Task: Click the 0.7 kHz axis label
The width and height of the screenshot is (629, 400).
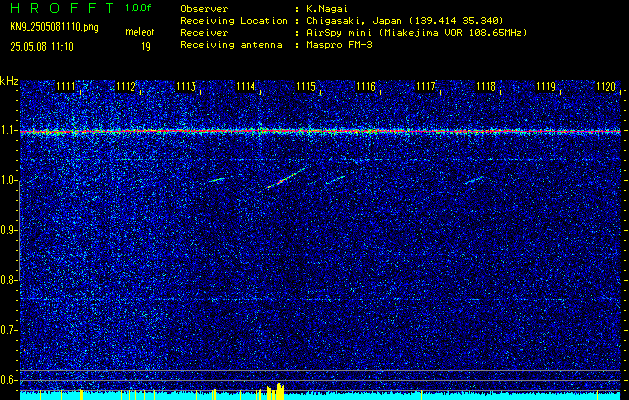Action: [x=8, y=330]
